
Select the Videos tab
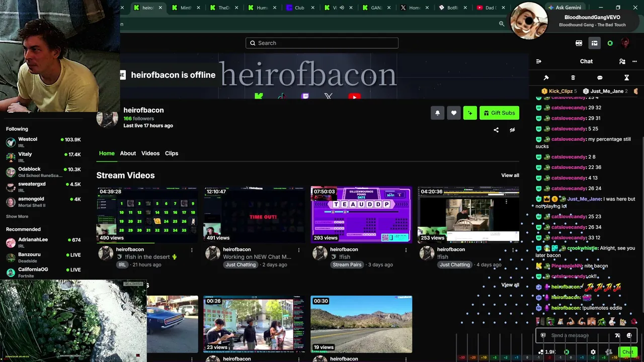[150, 153]
